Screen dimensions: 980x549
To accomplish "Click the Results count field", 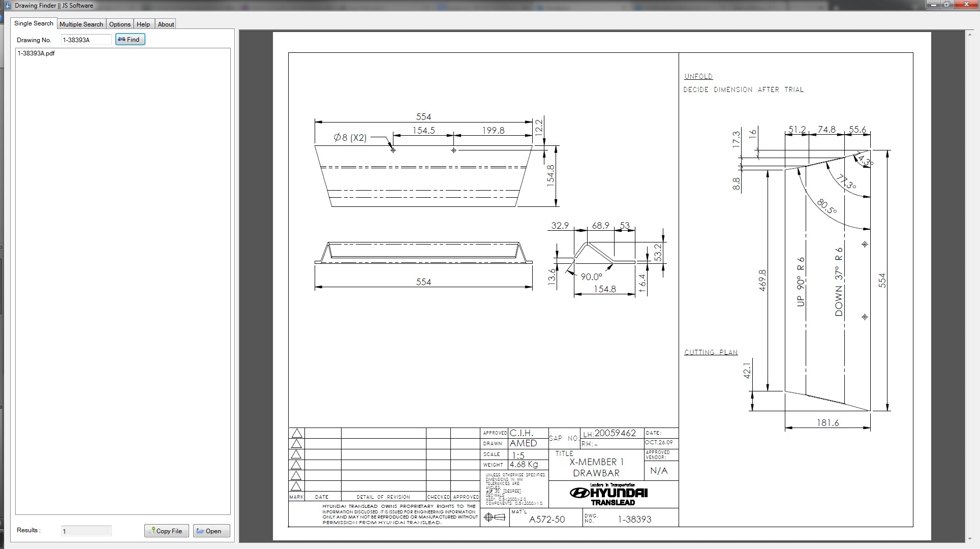I will [x=85, y=531].
